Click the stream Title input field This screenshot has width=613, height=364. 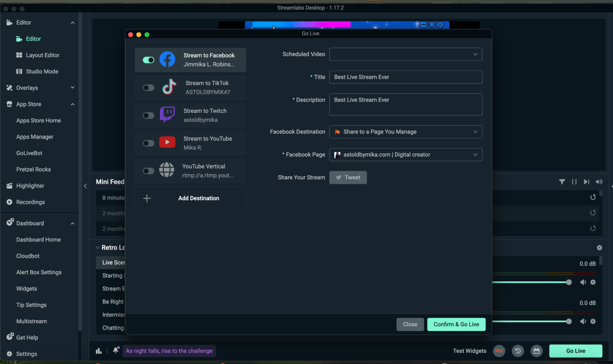pyautogui.click(x=405, y=77)
